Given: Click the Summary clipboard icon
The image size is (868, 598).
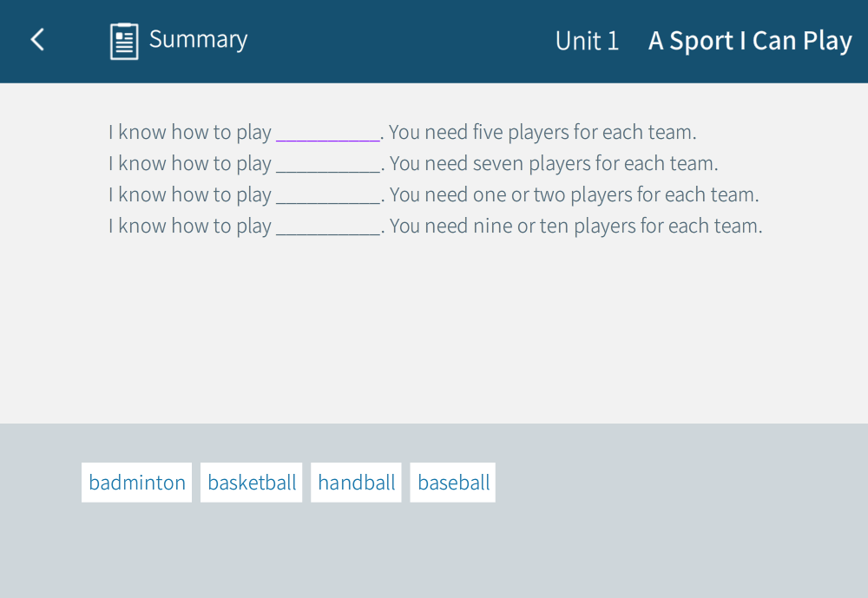Looking at the screenshot, I should point(124,41).
